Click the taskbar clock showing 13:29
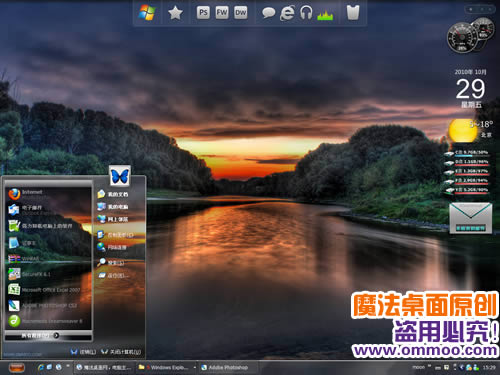 [x=489, y=367]
